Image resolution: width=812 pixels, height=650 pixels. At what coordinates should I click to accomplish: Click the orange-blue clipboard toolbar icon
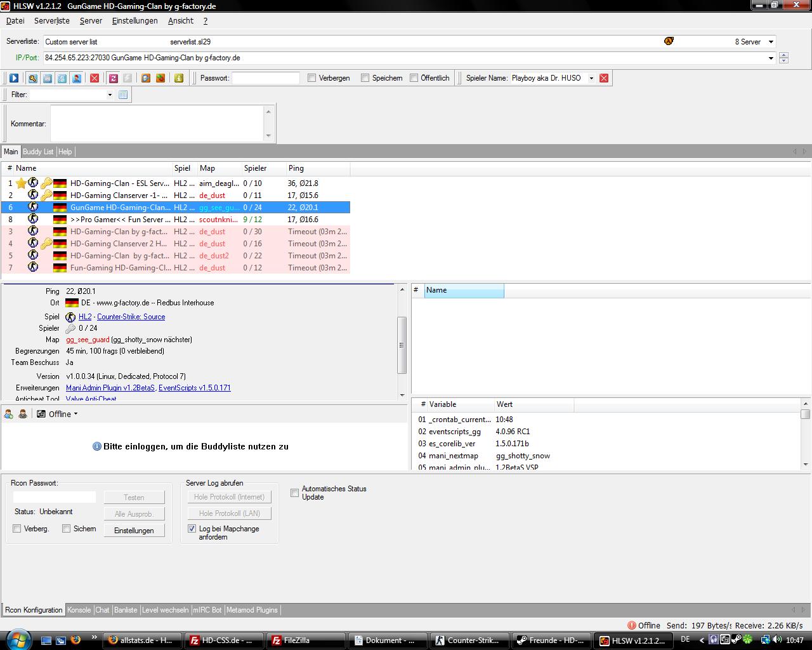pyautogui.click(x=146, y=78)
